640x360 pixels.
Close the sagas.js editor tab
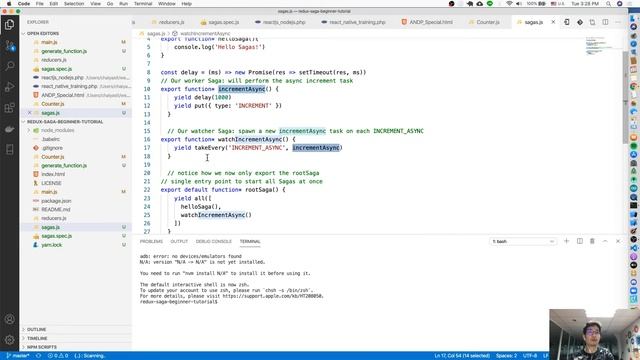pyautogui.click(x=553, y=22)
